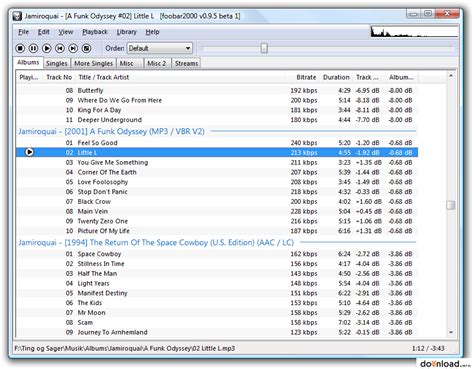Select The Return Of The Space Cowboy header

[217, 242]
